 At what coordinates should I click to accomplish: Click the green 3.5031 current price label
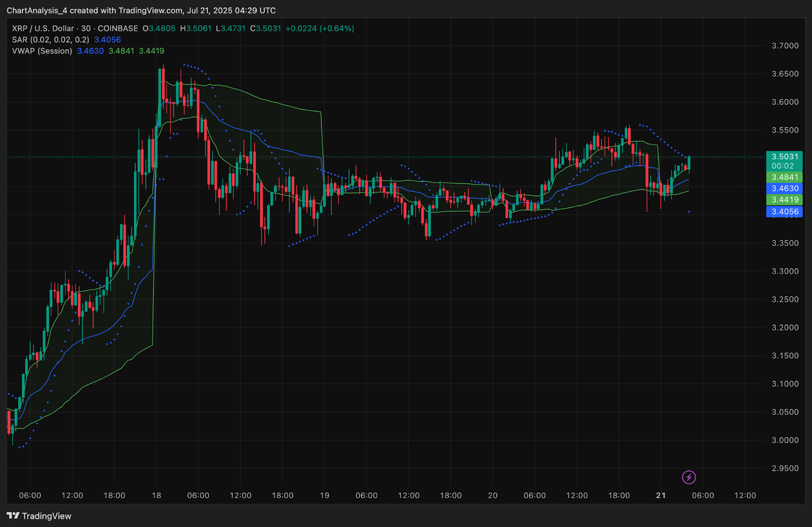click(784, 157)
